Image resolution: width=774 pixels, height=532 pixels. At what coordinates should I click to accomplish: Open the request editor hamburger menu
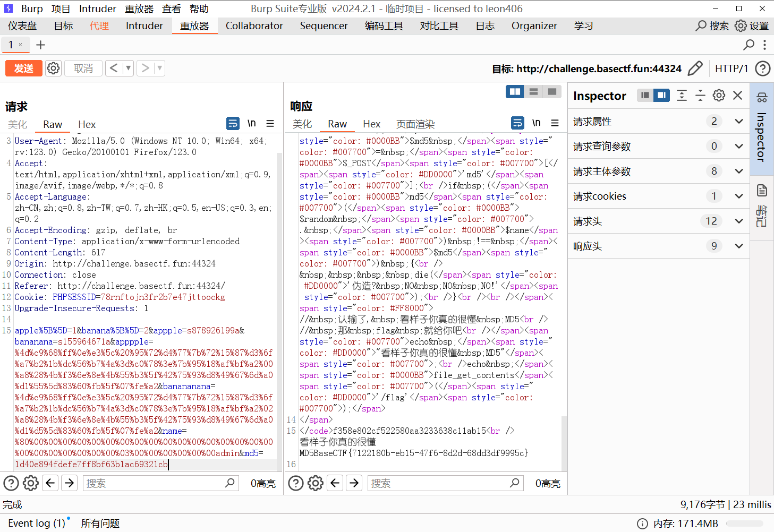pos(270,123)
